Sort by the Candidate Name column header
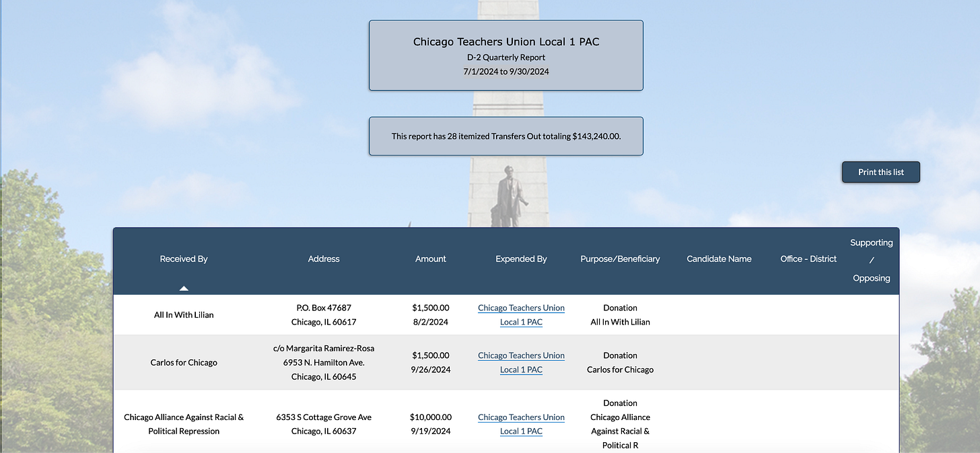 click(719, 259)
